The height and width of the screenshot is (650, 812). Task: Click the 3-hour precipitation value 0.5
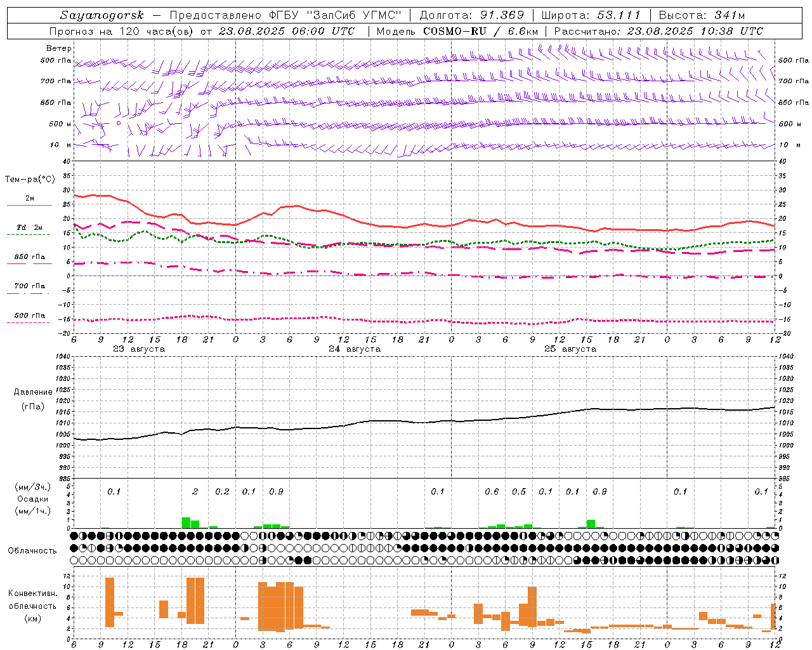pyautogui.click(x=519, y=492)
